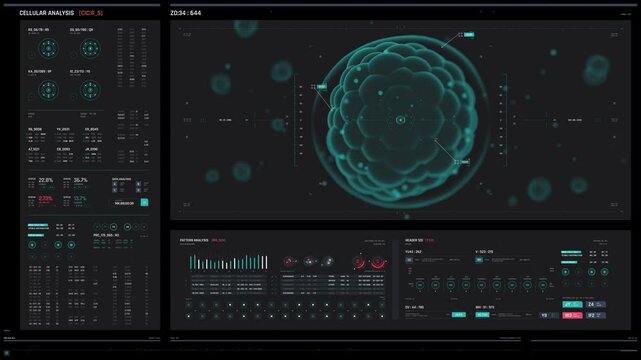Click the V : 523 : 178 heading
This screenshot has height=360, width=641.
coord(484,252)
